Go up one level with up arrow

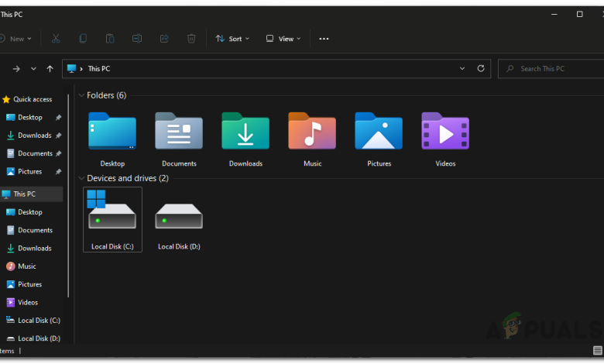click(x=50, y=69)
